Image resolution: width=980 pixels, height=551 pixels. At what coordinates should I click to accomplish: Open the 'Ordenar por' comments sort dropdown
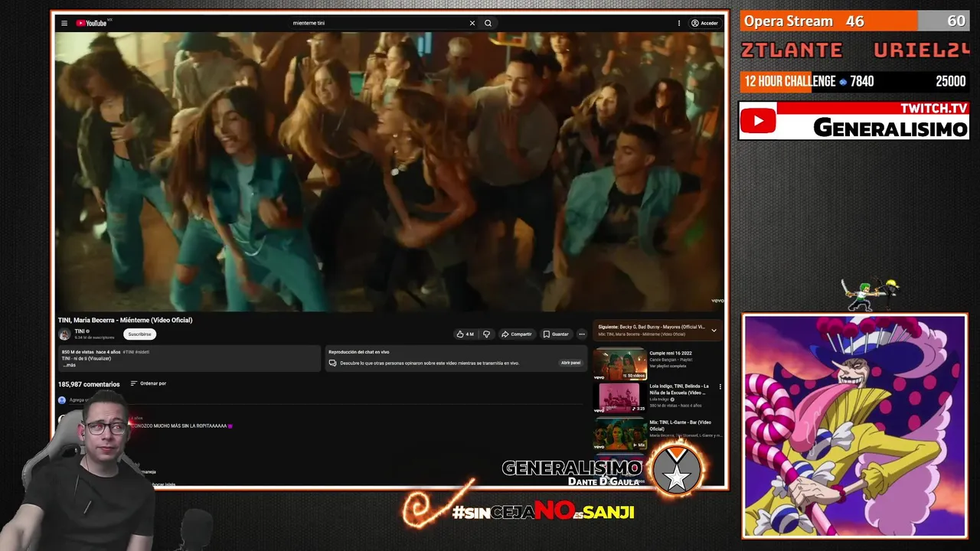(149, 383)
